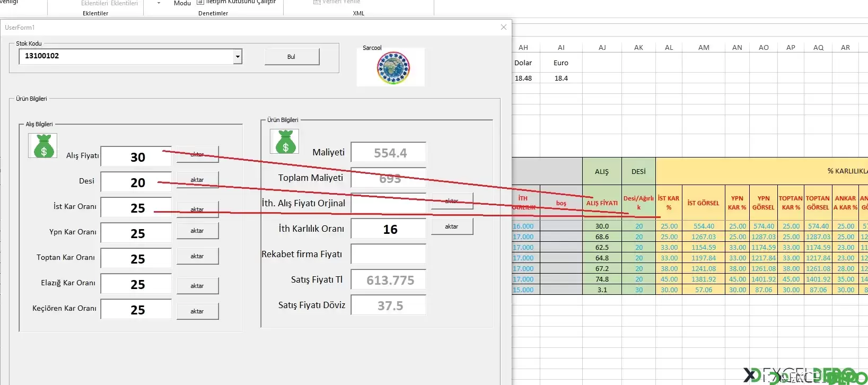This screenshot has width=868, height=385.
Task: Click the money bag icon beside Maliyeti
Action: coord(284,142)
